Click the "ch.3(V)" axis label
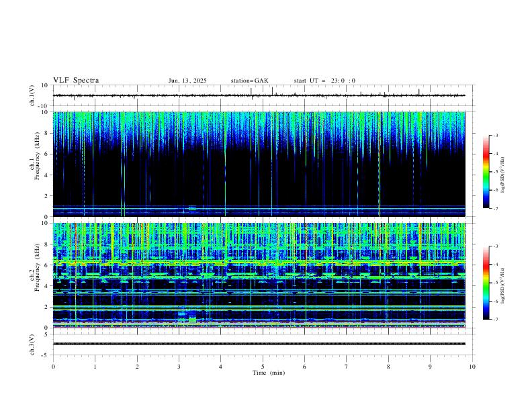 tap(32, 345)
